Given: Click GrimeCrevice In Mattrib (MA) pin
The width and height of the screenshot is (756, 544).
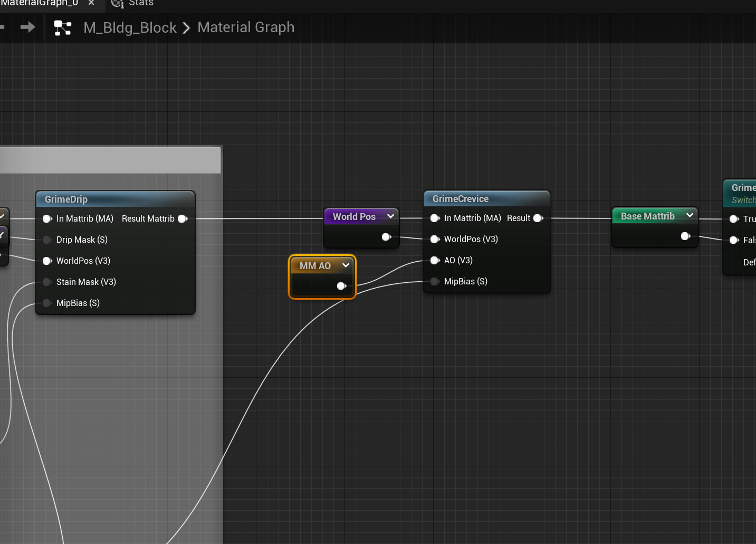Looking at the screenshot, I should (x=435, y=218).
